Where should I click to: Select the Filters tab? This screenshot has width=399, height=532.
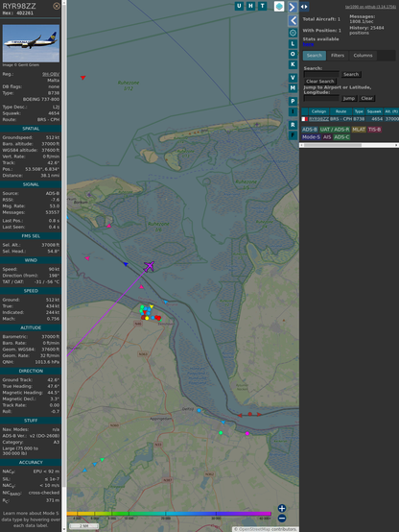tap(338, 56)
